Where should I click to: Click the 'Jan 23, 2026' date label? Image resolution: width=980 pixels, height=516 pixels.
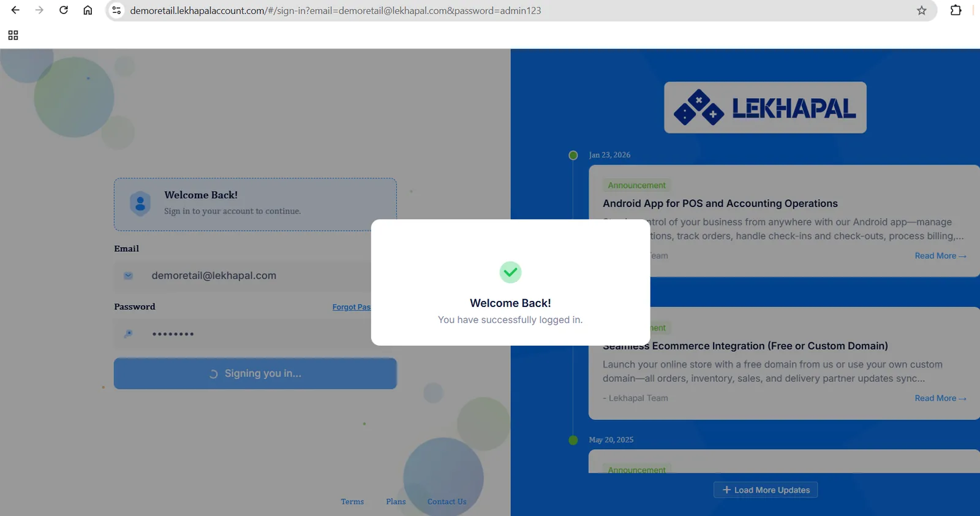(x=609, y=155)
